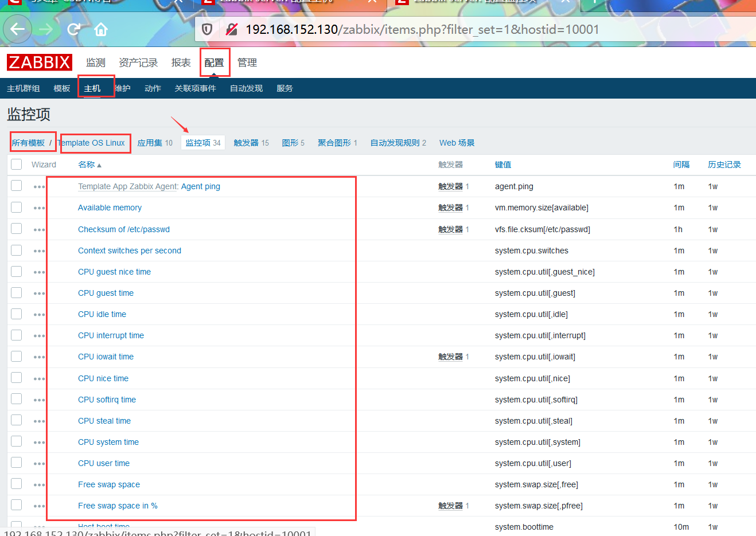The width and height of the screenshot is (756, 536).
Task: Select the 主机 submenu item
Action: coord(92,88)
